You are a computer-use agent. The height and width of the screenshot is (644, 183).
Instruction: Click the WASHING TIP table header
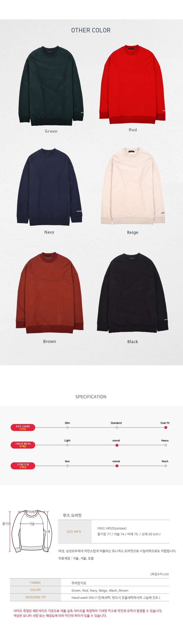(36, 597)
